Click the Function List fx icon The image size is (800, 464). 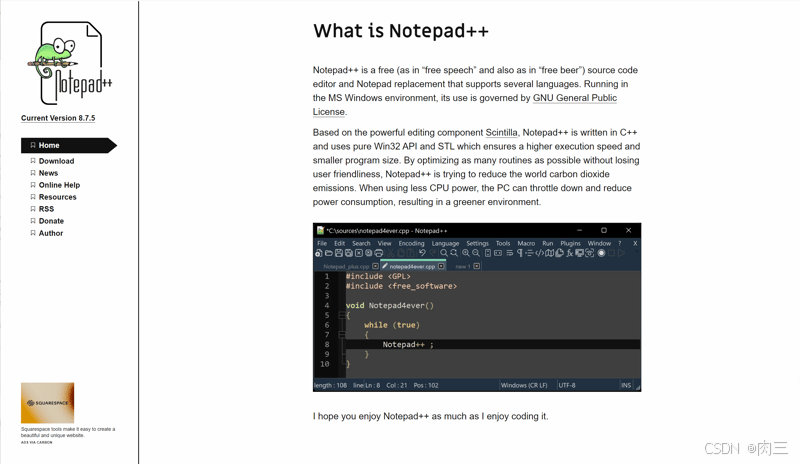pos(569,253)
